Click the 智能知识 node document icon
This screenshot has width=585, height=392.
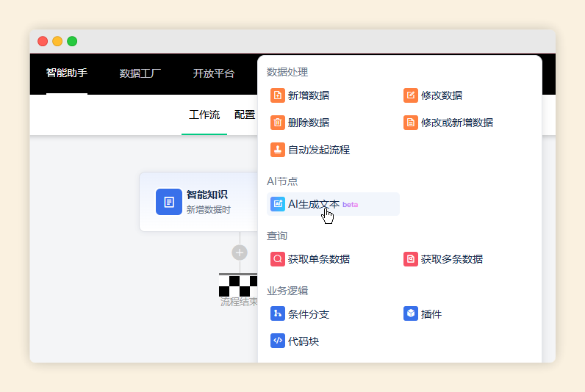pos(168,202)
